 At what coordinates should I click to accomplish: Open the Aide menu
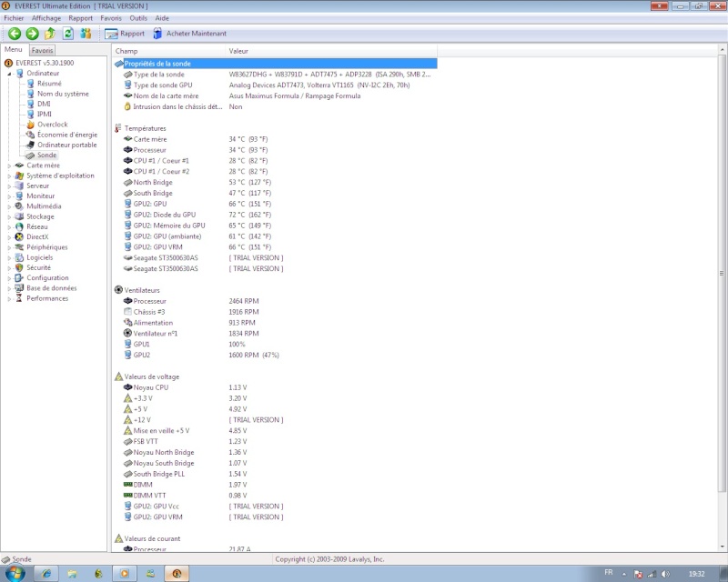click(162, 18)
